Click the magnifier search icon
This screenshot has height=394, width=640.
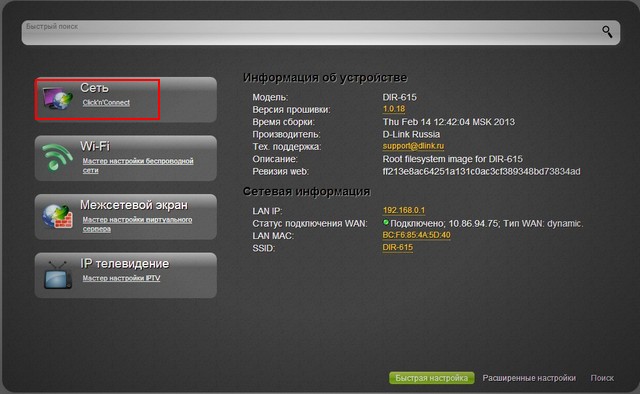pyautogui.click(x=607, y=32)
